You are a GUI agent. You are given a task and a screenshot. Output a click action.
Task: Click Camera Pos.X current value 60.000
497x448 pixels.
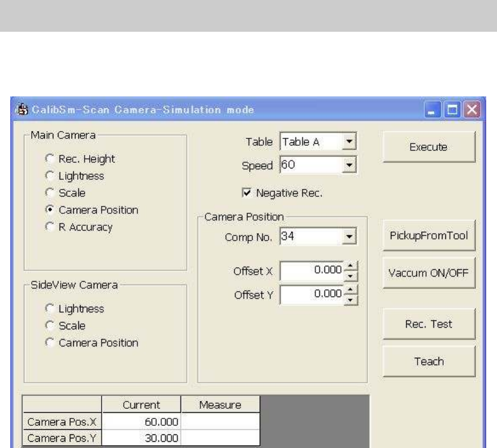tap(141, 422)
